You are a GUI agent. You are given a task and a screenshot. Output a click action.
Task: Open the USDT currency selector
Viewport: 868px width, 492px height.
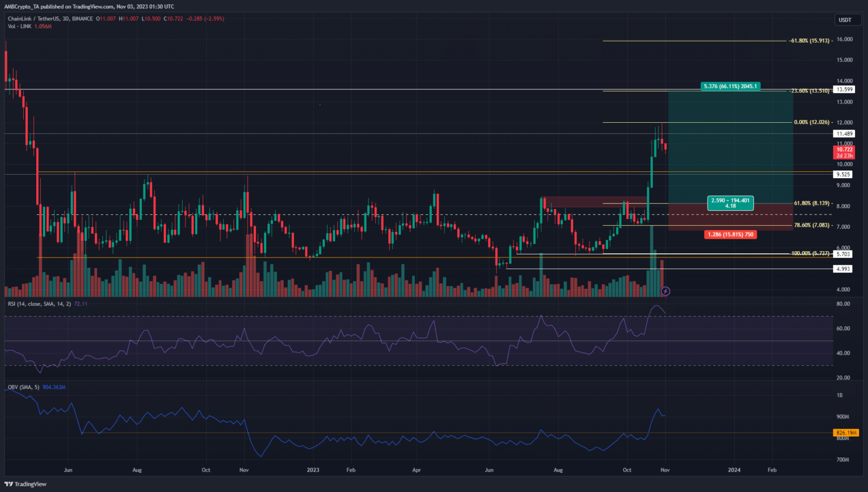845,20
